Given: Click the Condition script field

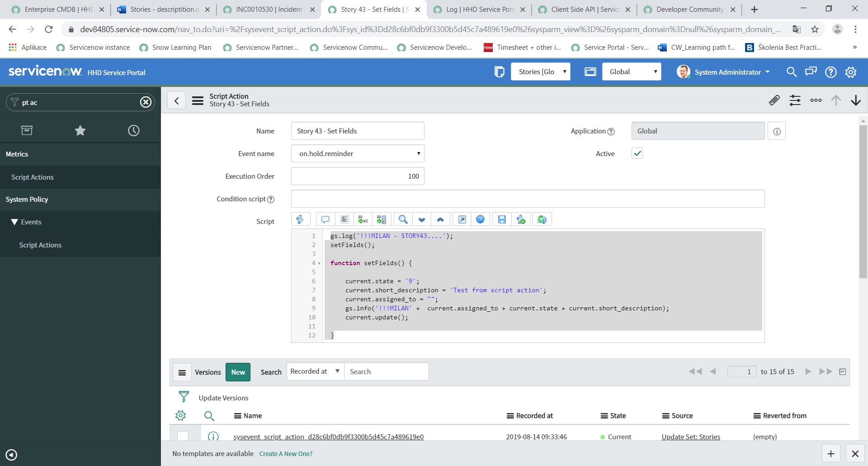Looking at the screenshot, I should click(528, 199).
